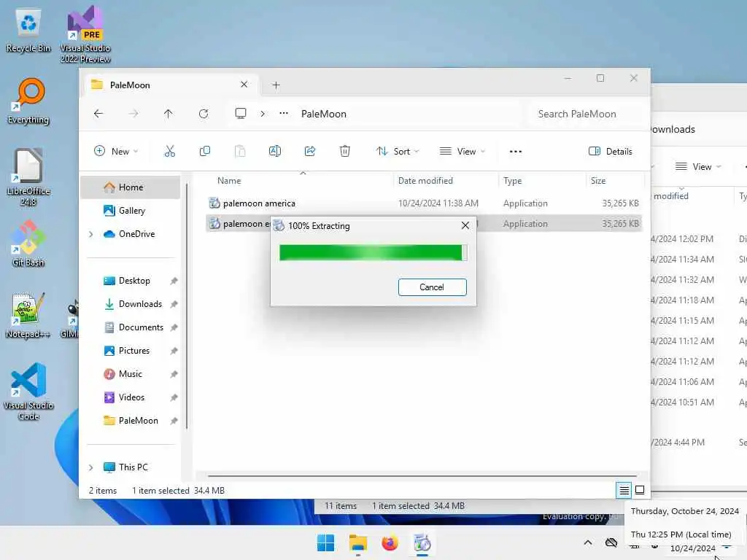The image size is (747, 560).
Task: Select the PaleMoon window tab
Action: point(170,85)
